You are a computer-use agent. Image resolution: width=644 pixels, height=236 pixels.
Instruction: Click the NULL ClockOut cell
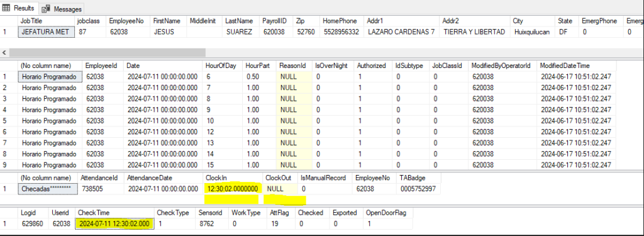pos(280,189)
